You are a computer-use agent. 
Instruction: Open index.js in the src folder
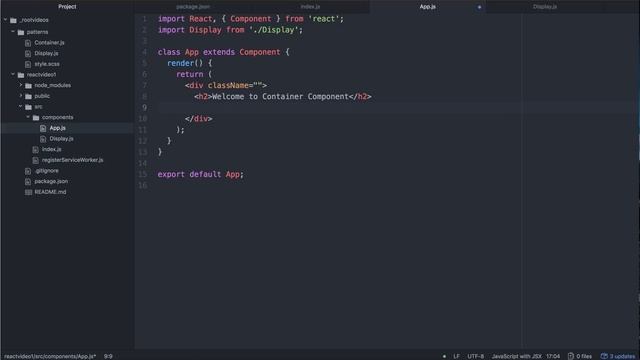pos(51,149)
